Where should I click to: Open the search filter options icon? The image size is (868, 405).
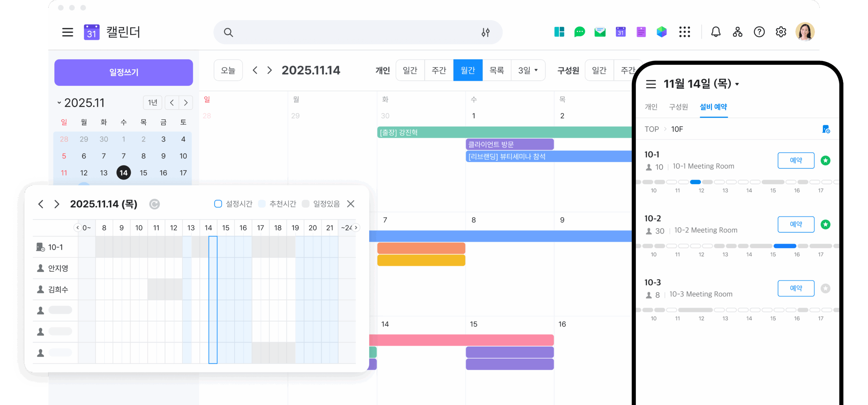(485, 33)
